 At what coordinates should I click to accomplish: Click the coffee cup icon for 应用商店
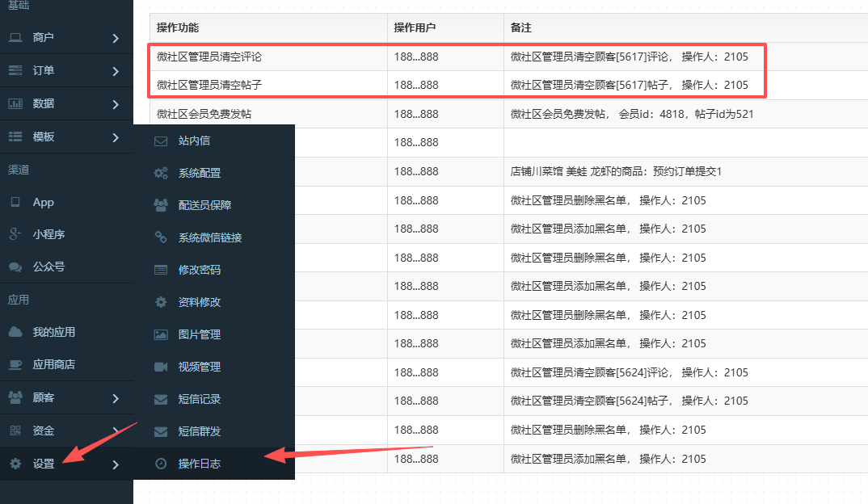(15, 364)
